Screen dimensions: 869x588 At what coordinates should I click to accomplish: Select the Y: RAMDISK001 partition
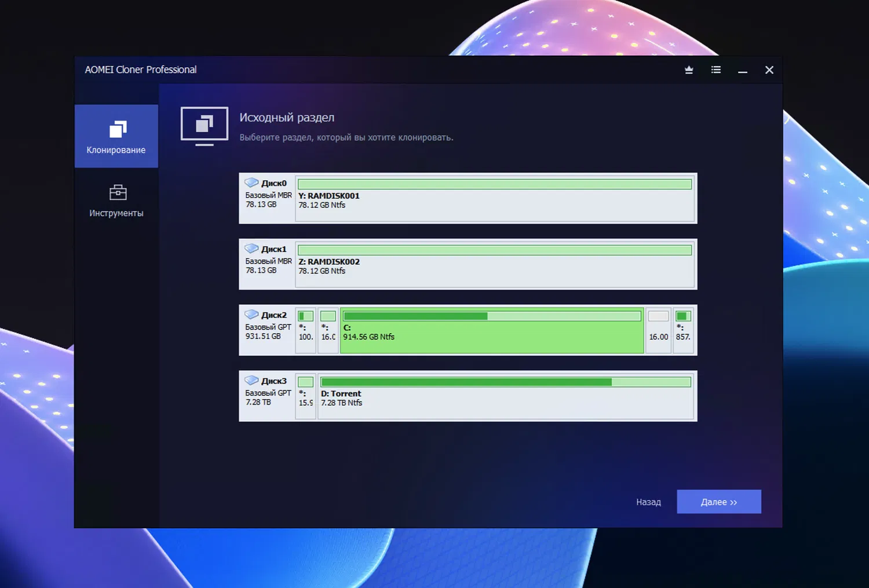[x=495, y=199]
